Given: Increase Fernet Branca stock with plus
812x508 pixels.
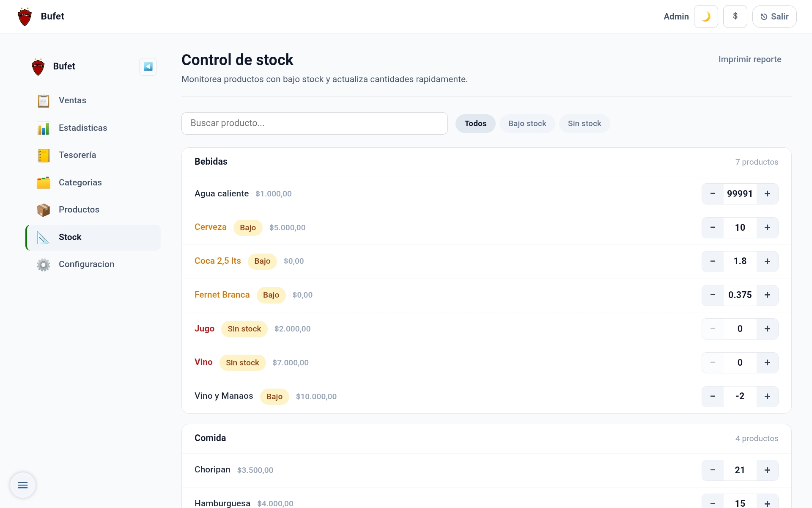Looking at the screenshot, I should [767, 295].
